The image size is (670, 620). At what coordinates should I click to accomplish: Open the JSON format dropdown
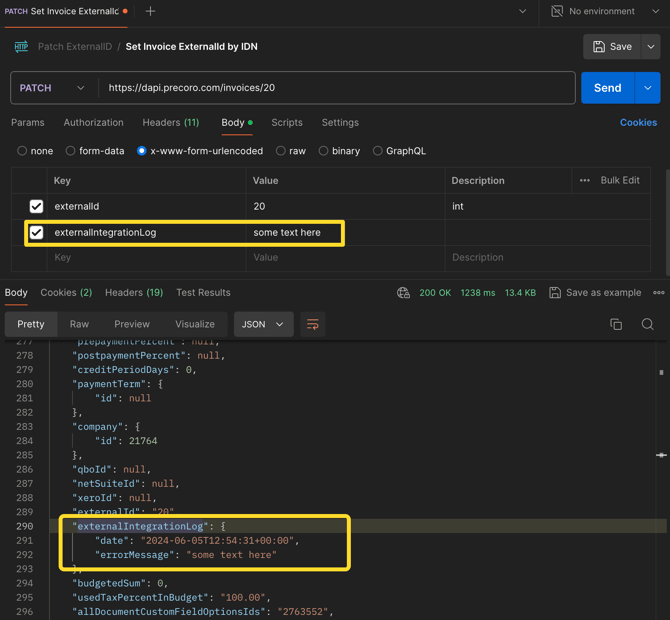(x=263, y=324)
